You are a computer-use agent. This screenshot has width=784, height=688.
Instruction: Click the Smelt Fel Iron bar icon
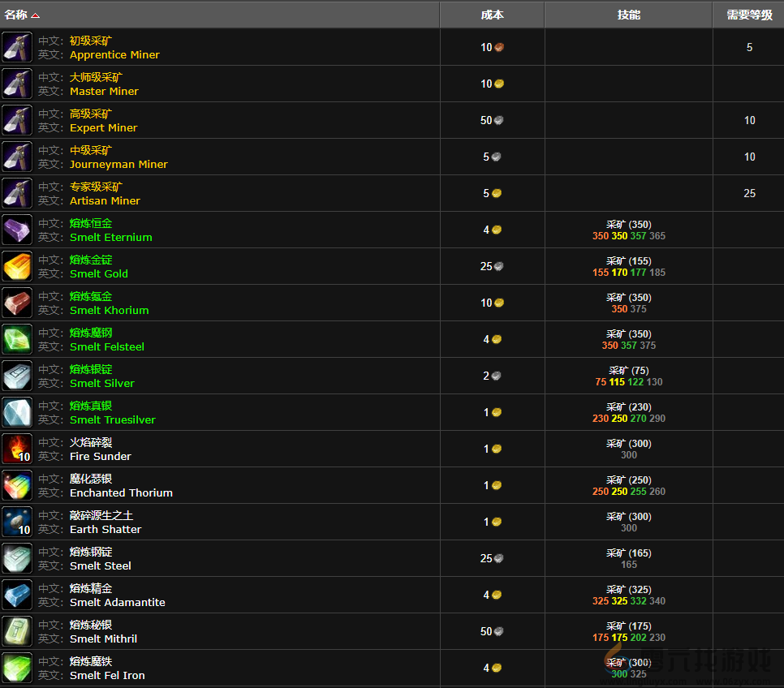17,668
